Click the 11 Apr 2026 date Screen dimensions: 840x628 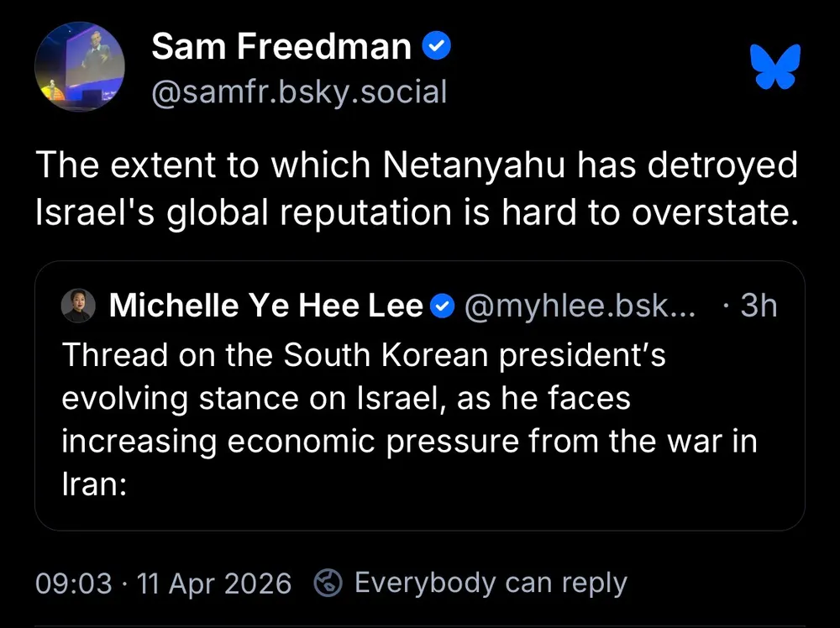point(213,583)
